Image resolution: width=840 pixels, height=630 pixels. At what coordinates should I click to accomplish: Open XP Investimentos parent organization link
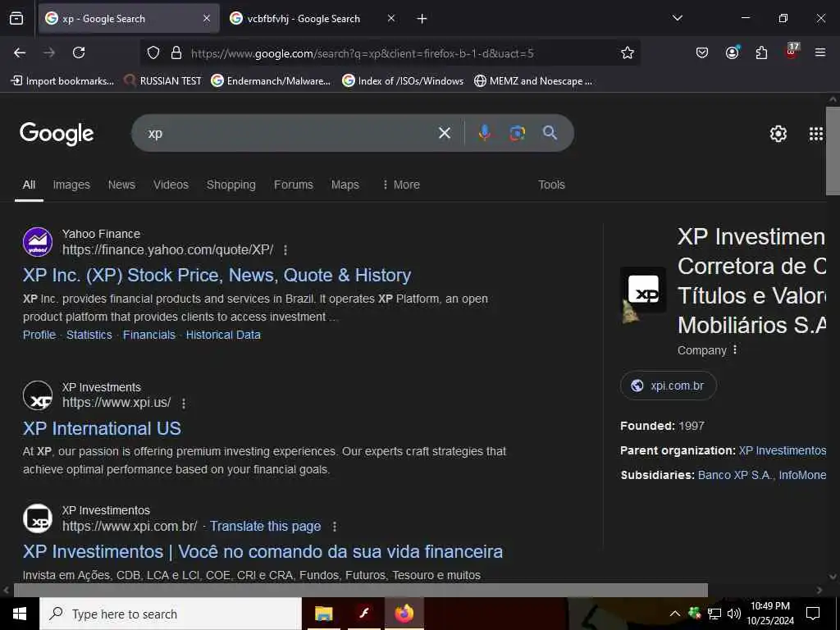pos(782,450)
